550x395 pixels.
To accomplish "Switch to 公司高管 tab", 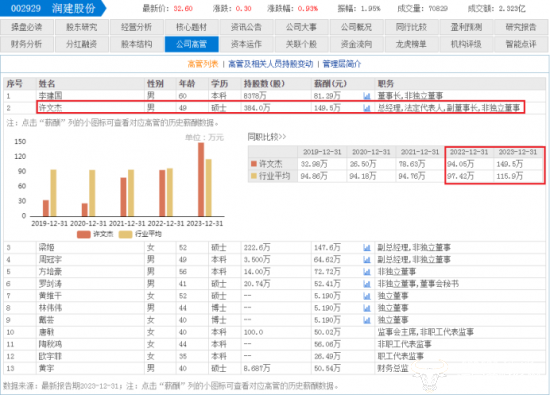I will [x=192, y=44].
